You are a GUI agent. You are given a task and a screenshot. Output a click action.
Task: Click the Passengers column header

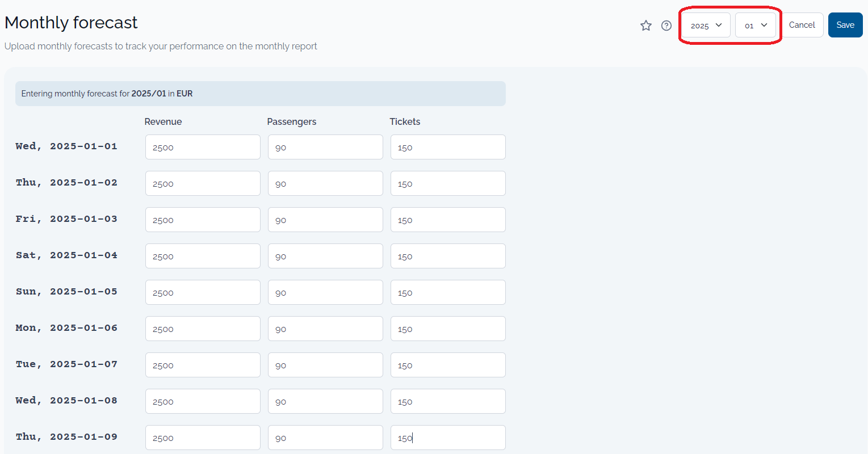291,121
